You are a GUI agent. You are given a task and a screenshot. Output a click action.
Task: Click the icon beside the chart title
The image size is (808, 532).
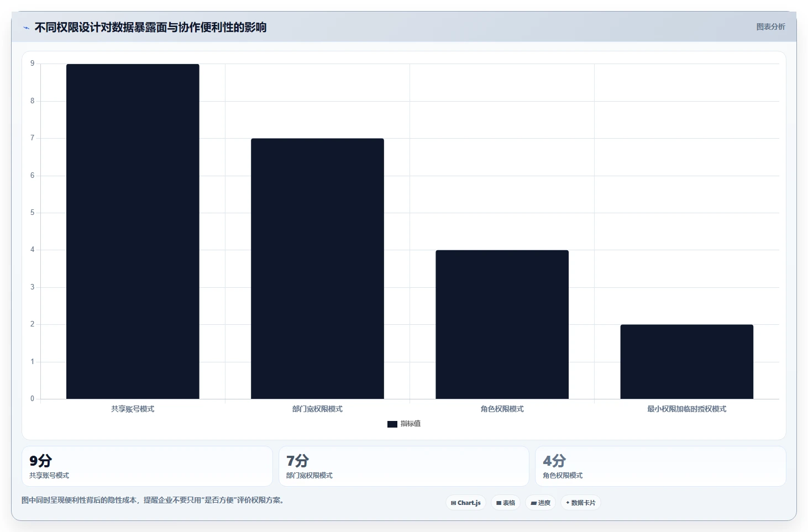tap(26, 28)
